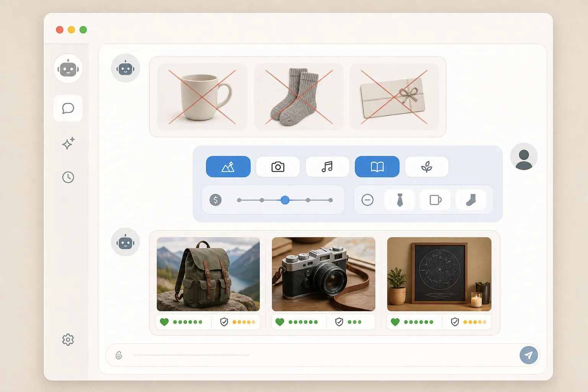This screenshot has width=588, height=392.
Task: Click the green rating dots under backpack
Action: [188, 322]
